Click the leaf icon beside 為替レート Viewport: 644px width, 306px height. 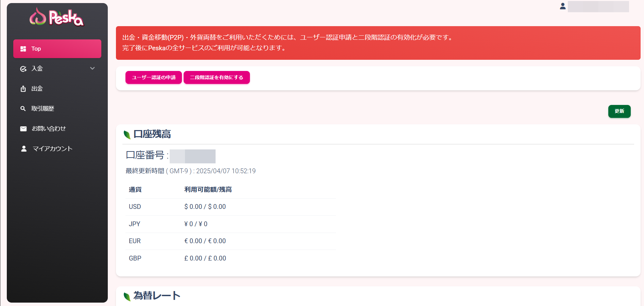[x=127, y=296]
